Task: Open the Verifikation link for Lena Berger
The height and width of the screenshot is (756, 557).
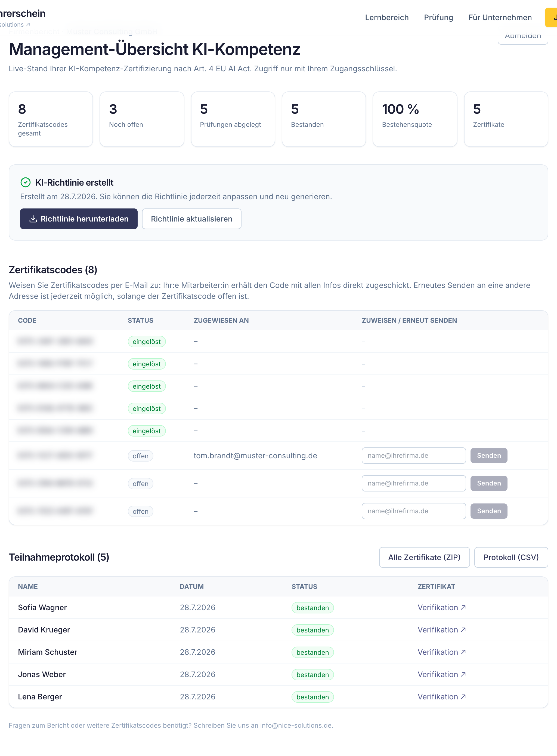Action: [442, 696]
